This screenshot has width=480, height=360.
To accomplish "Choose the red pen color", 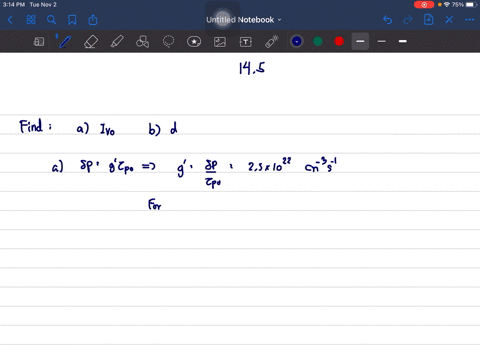I will click(x=339, y=41).
